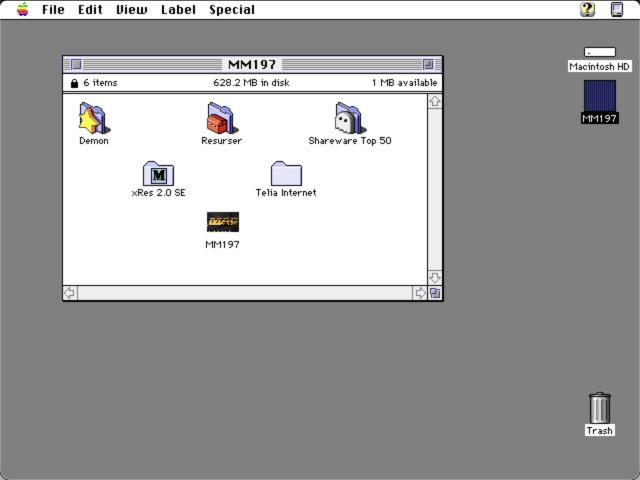The width and height of the screenshot is (640, 480).
Task: Click the "Resurser" folder name label
Action: (x=222, y=141)
